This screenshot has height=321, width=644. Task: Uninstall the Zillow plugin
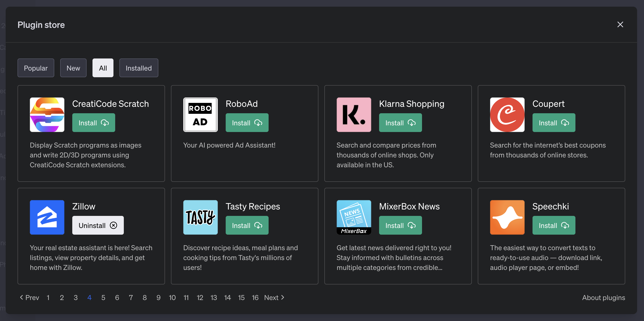98,225
